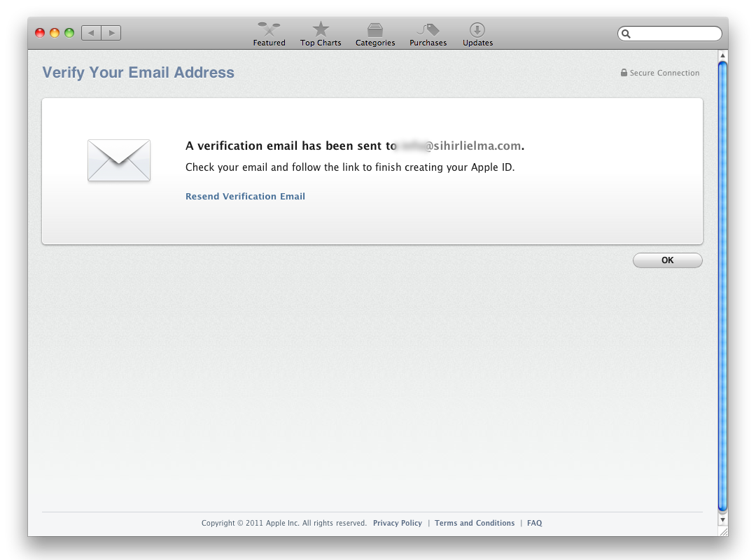Open the Top Charts star icon

click(321, 29)
